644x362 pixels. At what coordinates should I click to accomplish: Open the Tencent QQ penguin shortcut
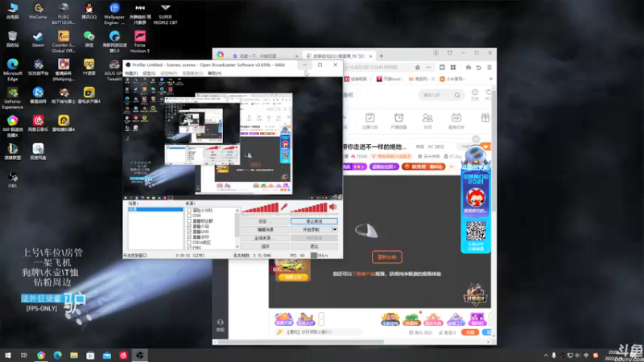pyautogui.click(x=89, y=11)
